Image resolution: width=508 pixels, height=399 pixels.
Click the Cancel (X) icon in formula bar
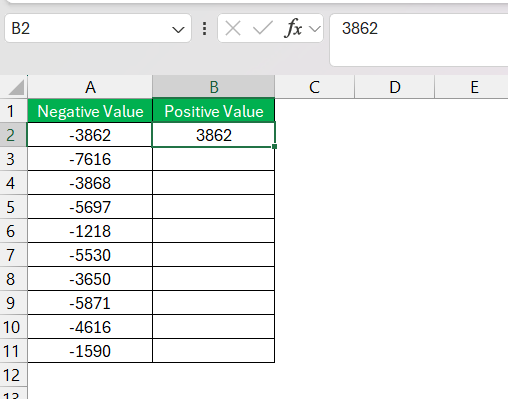pos(233,28)
